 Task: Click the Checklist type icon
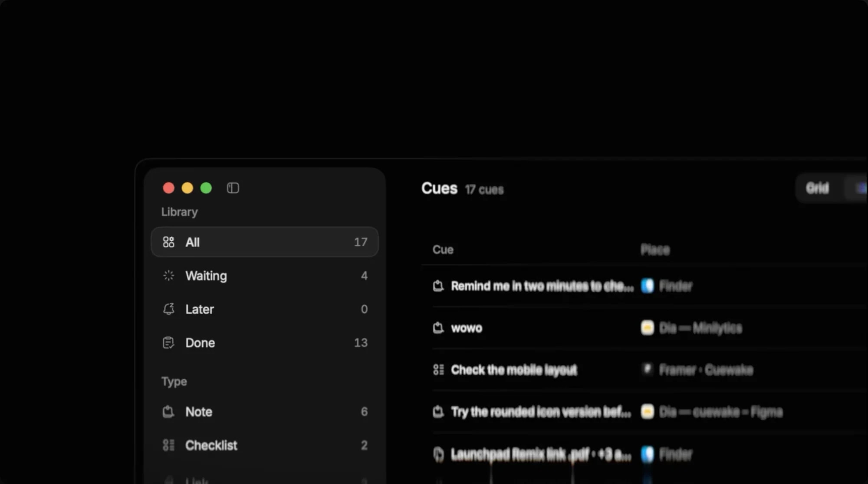(168, 445)
